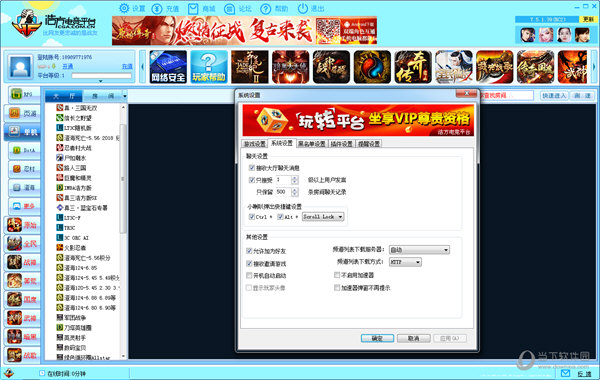Viewport: 600px width, 380px height.
Task: Switch to the 黑名单设置 tab
Action: (x=312, y=144)
